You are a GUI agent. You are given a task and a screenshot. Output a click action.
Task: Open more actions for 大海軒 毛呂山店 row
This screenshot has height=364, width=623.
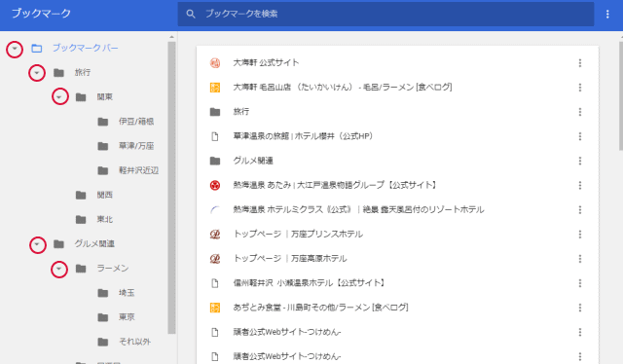[580, 88]
